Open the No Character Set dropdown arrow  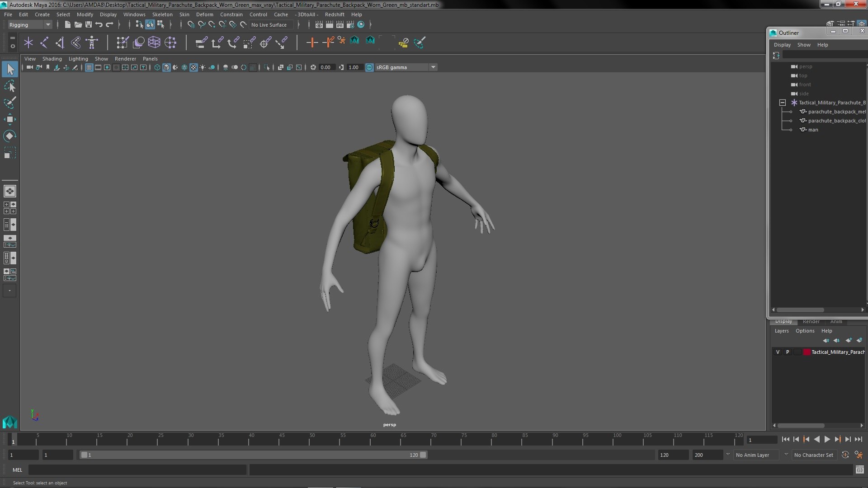click(x=787, y=455)
